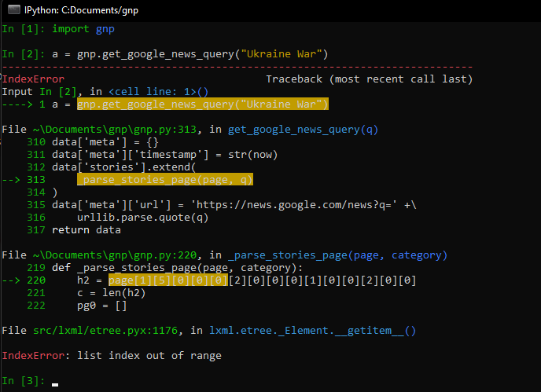Click 'c = len(h2)' on line 221
The width and height of the screenshot is (541, 392).
click(111, 293)
